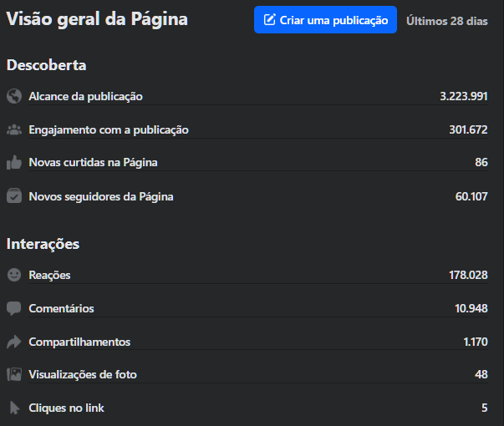The image size is (504, 426).
Task: Click the Reações value 178.028
Action: click(468, 275)
